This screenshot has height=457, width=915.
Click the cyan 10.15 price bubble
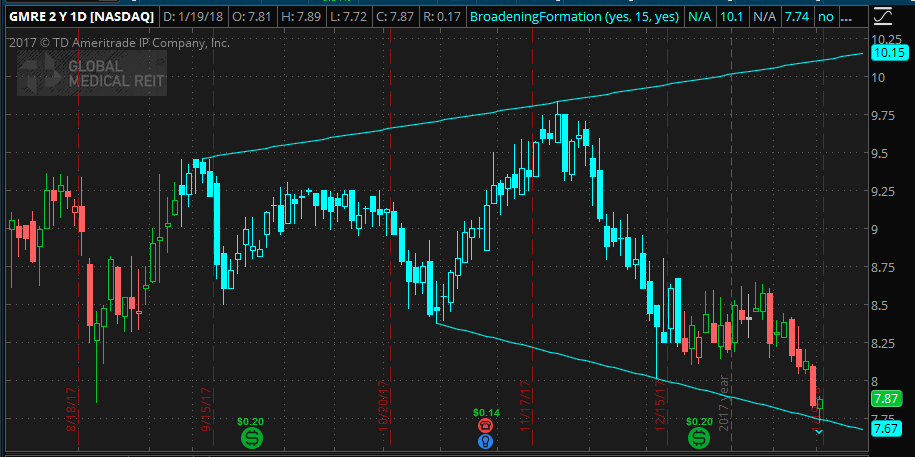click(889, 54)
